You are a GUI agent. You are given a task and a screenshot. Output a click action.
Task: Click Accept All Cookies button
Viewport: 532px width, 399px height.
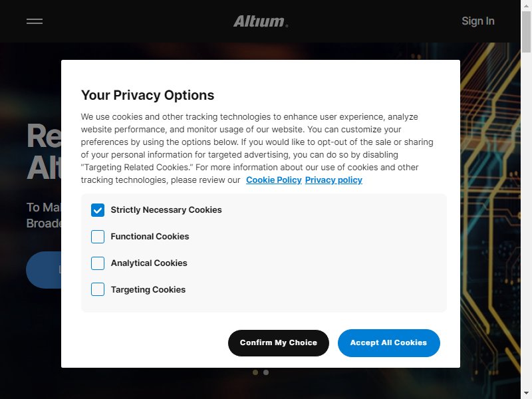[x=389, y=342]
